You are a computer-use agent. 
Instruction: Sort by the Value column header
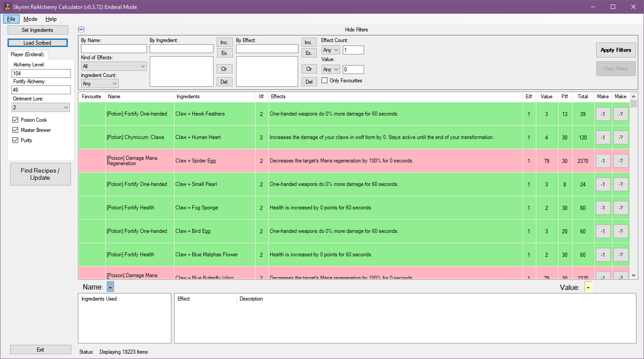pyautogui.click(x=547, y=97)
